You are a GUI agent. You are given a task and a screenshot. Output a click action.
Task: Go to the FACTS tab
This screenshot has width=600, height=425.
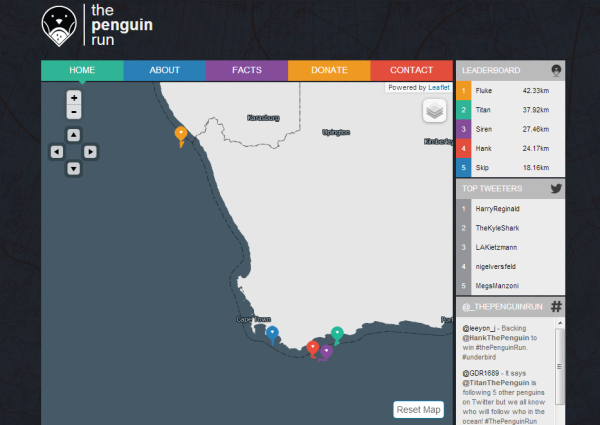[x=247, y=70]
